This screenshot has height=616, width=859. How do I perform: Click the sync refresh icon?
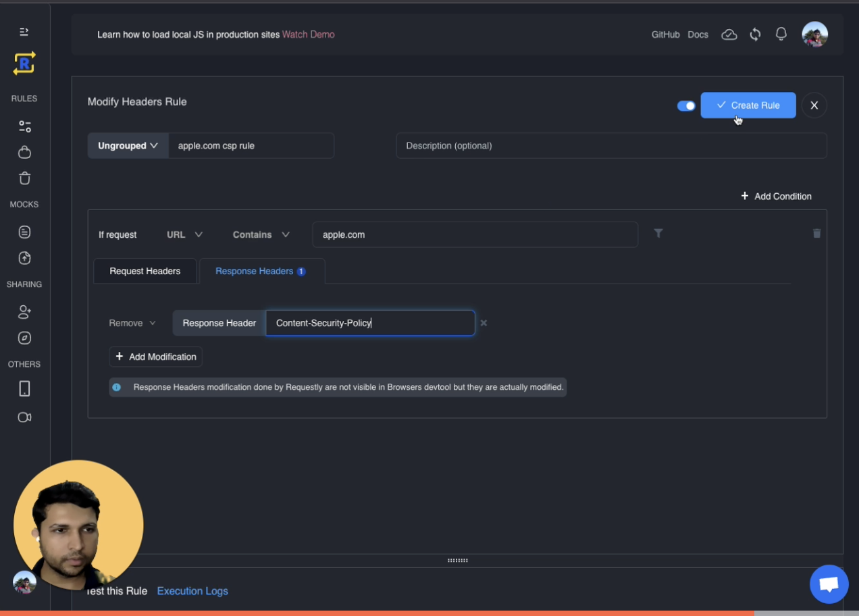pos(756,34)
